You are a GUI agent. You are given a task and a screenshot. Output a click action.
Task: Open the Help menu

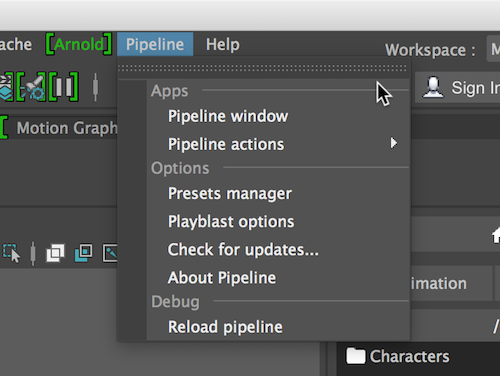click(223, 44)
